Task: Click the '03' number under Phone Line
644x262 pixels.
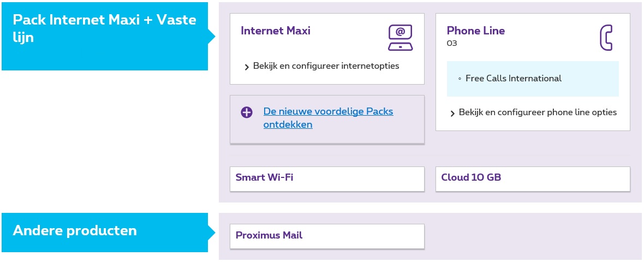Action: 452,43
